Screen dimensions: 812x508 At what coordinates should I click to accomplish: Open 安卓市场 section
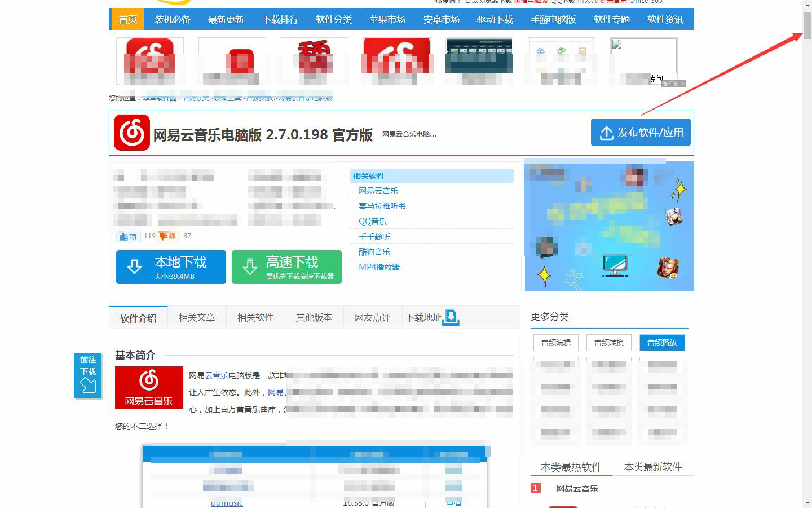442,19
